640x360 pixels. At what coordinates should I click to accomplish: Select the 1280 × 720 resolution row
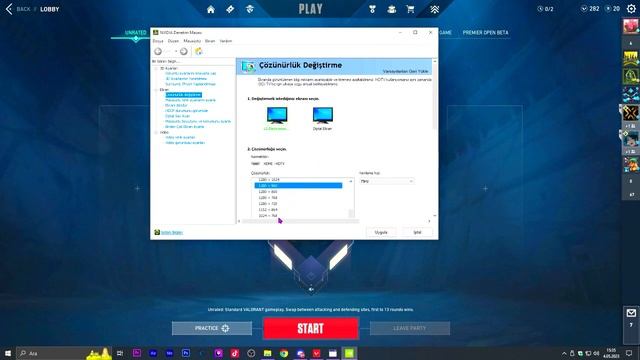pos(298,204)
